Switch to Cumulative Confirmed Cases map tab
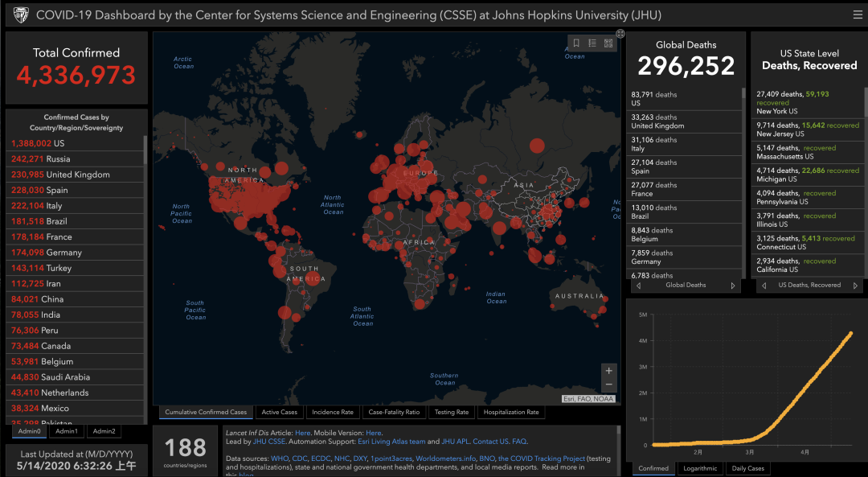This screenshot has width=868, height=477. 206,412
